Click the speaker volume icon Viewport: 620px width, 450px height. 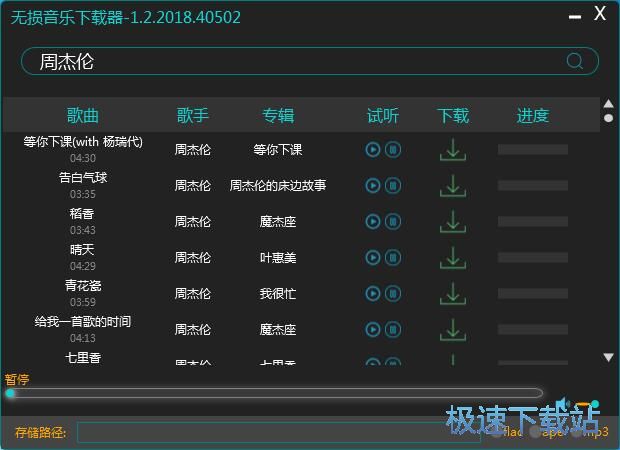(561, 405)
